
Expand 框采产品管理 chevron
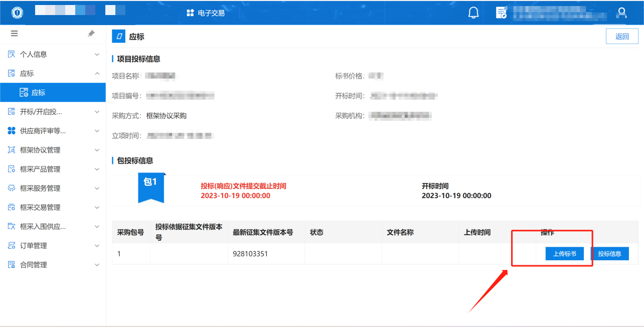coord(97,169)
